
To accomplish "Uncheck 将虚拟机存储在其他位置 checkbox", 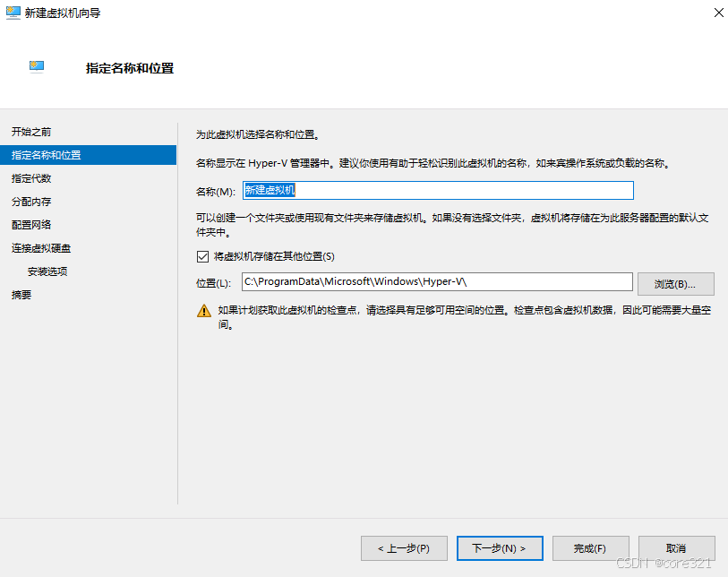I will coord(202,256).
